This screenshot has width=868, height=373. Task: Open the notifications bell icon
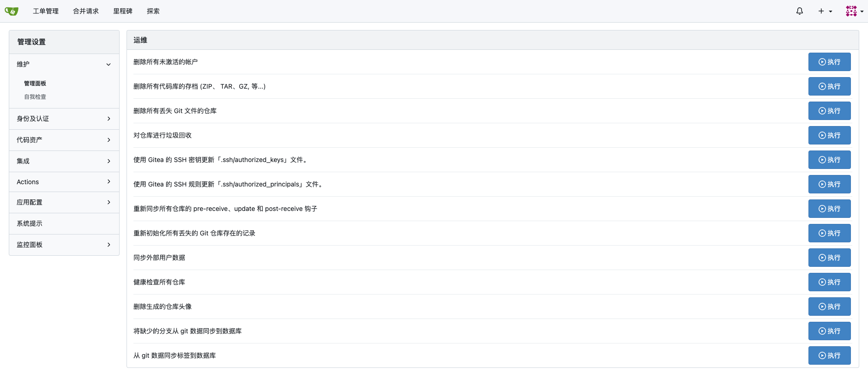[x=799, y=11]
